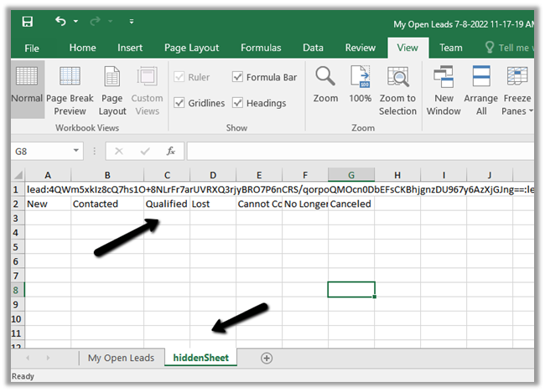
Task: Set zoom to 100%
Action: pos(361,84)
